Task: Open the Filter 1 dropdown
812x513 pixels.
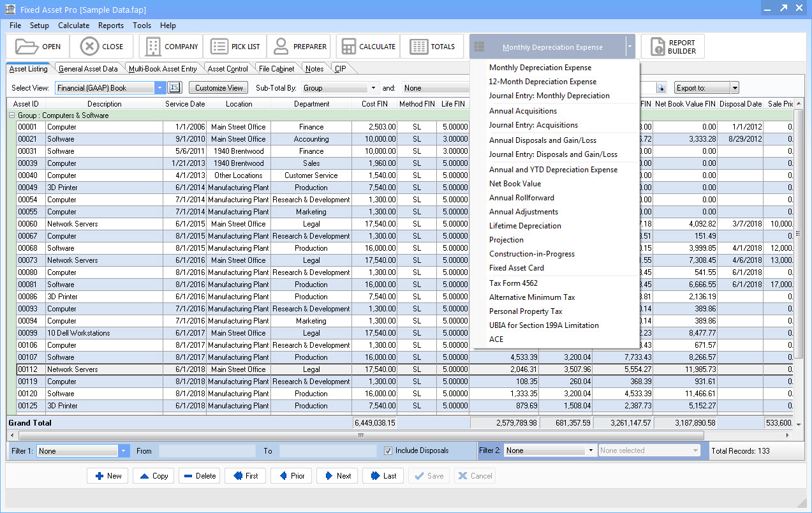Action: coord(124,450)
